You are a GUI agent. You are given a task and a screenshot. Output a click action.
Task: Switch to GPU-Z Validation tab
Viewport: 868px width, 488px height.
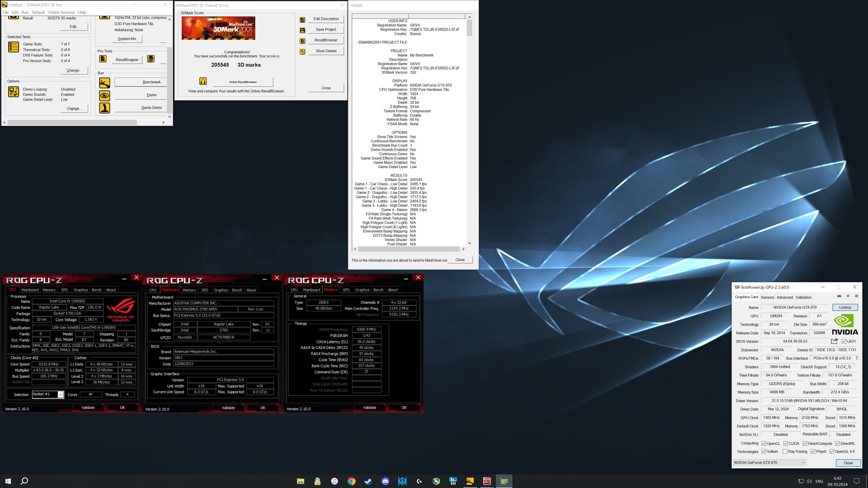[804, 297]
